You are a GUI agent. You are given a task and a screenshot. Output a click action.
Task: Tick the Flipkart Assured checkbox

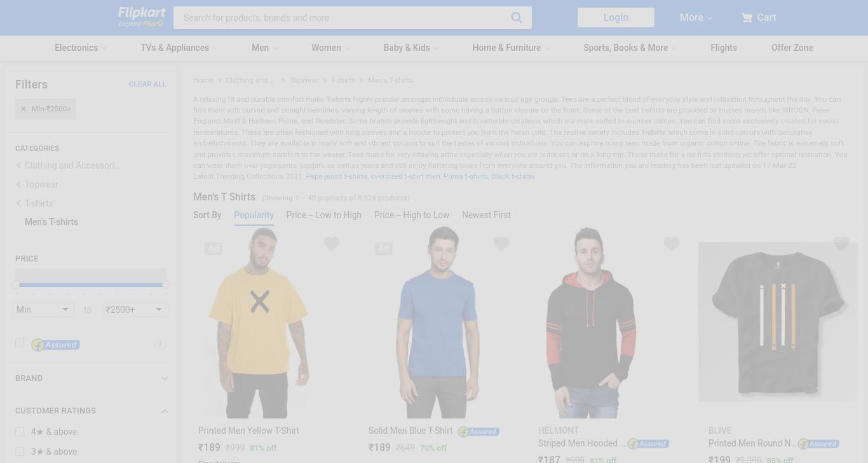tap(20, 343)
